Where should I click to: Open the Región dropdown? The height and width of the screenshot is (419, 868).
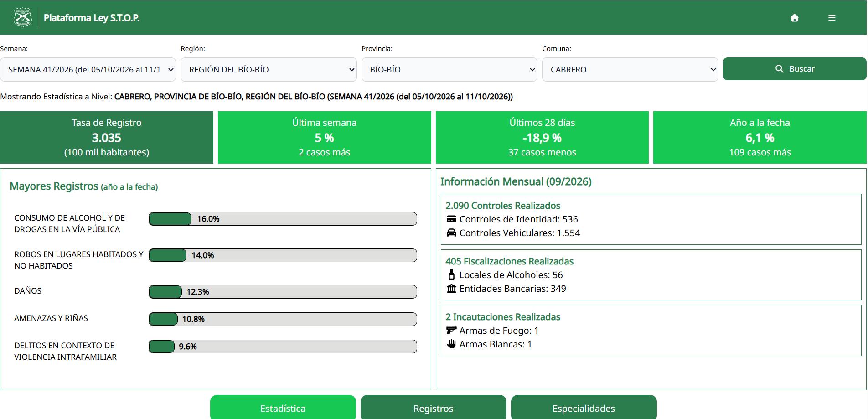269,69
